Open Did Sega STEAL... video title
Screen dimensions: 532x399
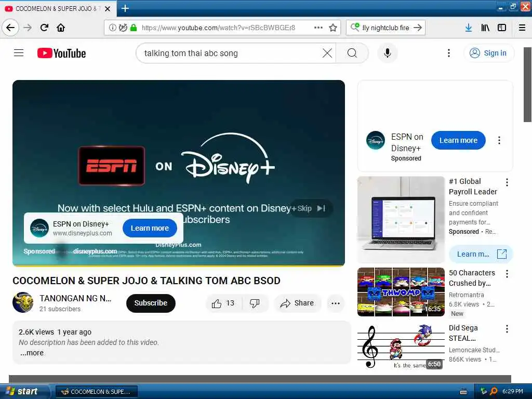click(x=463, y=333)
